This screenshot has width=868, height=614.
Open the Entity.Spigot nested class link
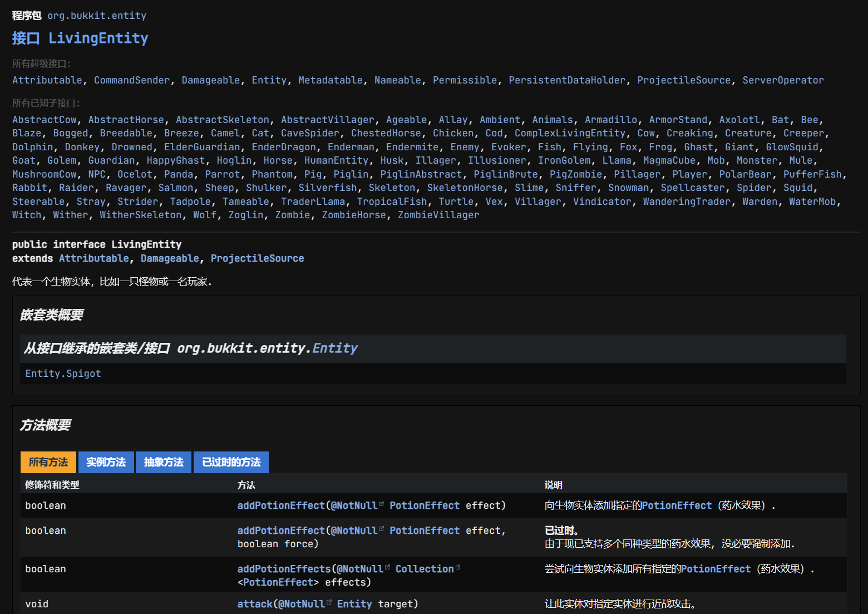pyautogui.click(x=63, y=374)
